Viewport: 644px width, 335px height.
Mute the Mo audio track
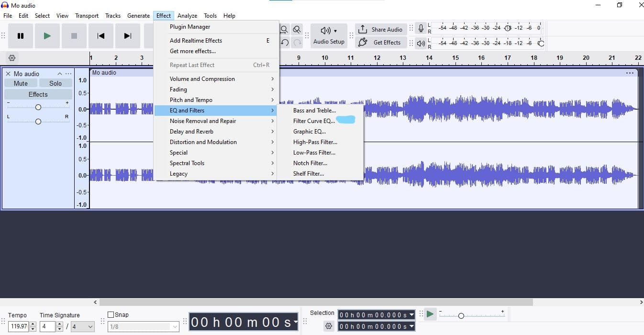21,83
